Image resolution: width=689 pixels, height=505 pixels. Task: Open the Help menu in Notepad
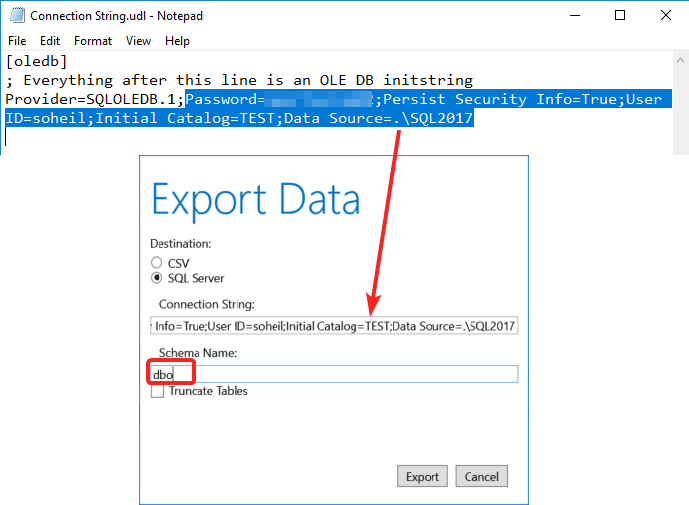(x=177, y=41)
